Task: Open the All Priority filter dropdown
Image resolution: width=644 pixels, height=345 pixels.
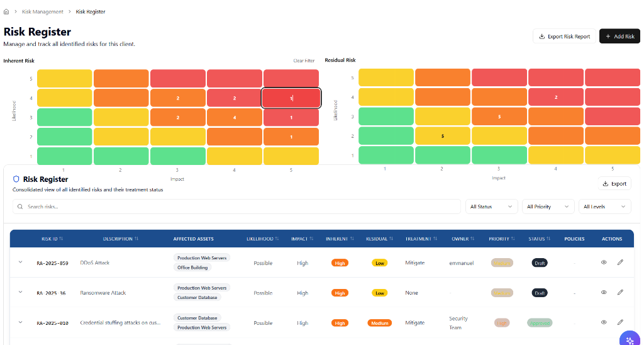Action: pyautogui.click(x=548, y=206)
